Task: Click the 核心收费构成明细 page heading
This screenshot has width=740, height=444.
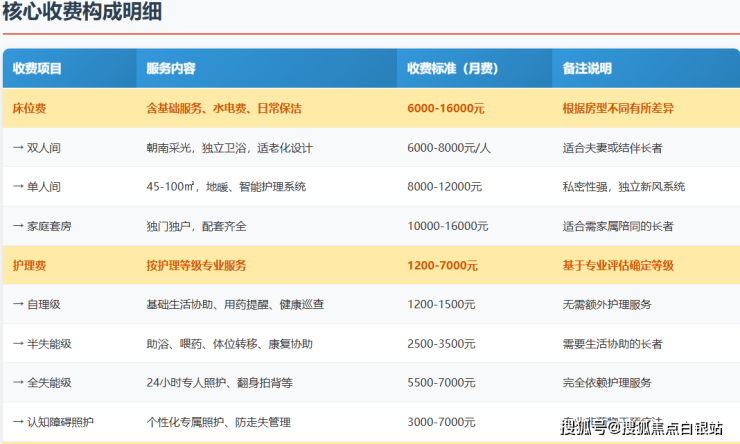Action: point(82,13)
